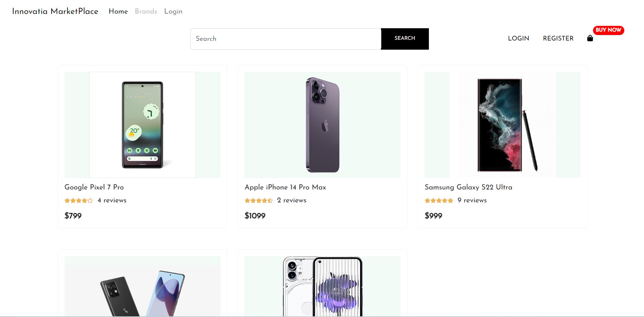Open the Login navigation link
The height and width of the screenshot is (317, 644).
(x=173, y=11)
